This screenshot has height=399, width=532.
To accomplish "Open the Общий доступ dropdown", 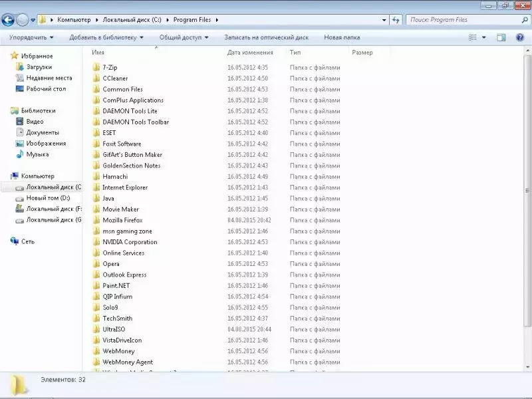I will coord(184,37).
